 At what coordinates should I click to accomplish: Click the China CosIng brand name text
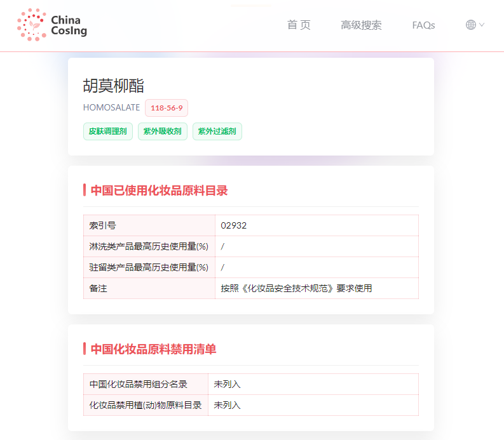point(69,25)
